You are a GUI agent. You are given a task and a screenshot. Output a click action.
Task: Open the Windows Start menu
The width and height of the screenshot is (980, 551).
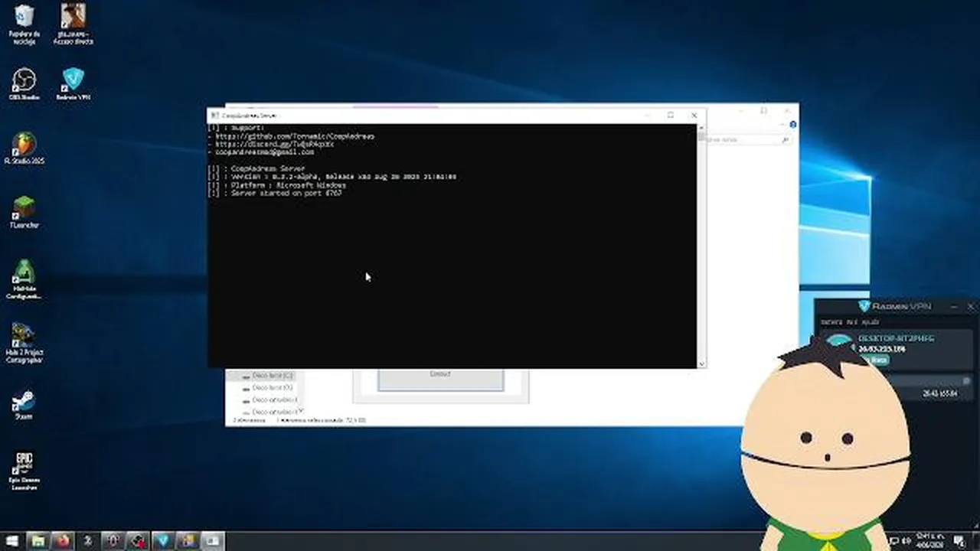12,541
